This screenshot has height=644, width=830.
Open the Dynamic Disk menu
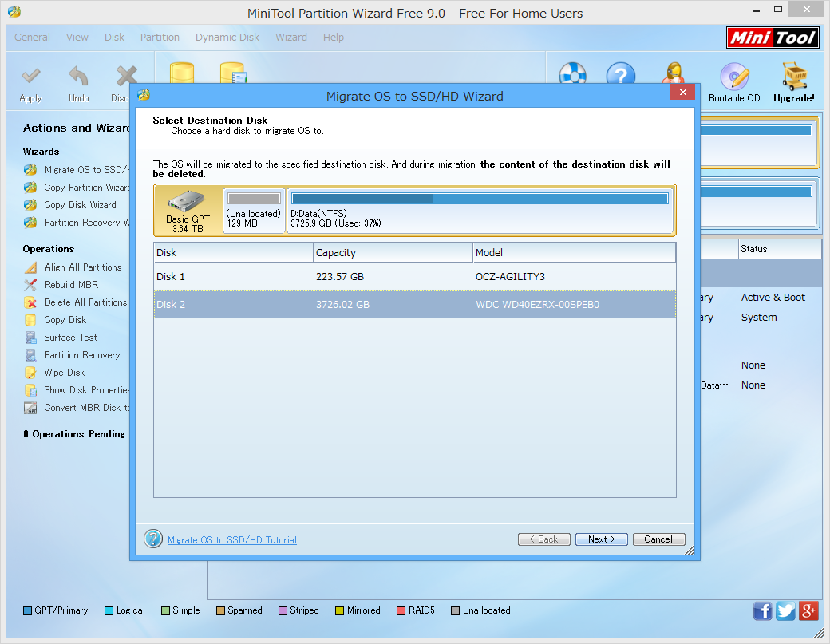(x=227, y=37)
